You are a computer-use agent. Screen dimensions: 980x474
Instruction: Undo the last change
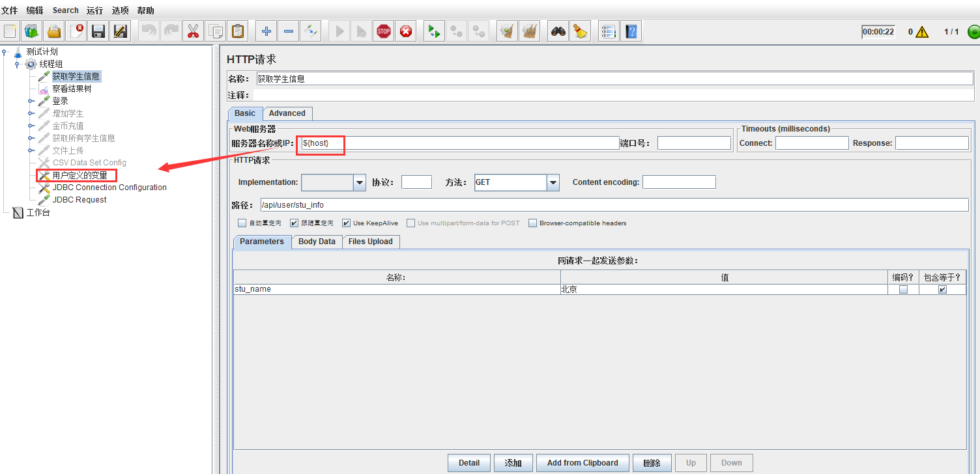(151, 31)
